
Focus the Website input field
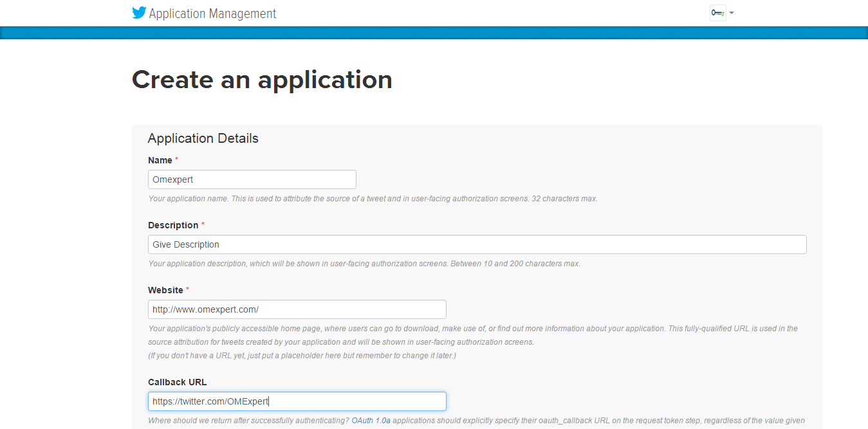297,309
